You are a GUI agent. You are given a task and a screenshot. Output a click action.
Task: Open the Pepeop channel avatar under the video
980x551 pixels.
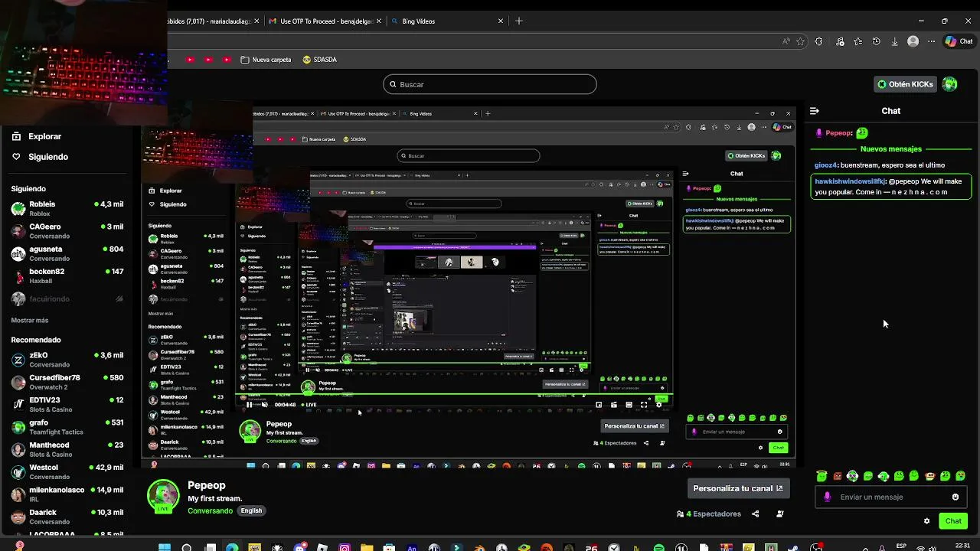pos(163,496)
